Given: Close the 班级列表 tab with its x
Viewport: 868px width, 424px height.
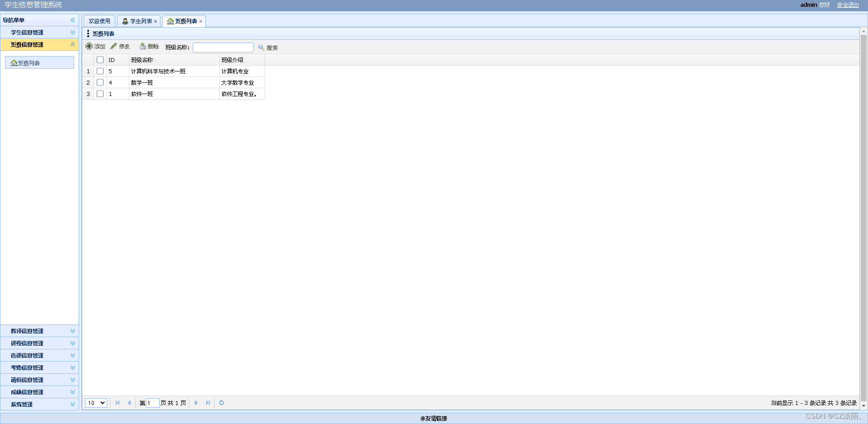Looking at the screenshot, I should point(201,21).
